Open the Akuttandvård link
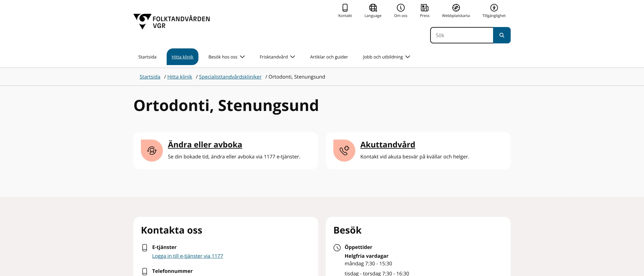644x276 pixels. coord(388,144)
